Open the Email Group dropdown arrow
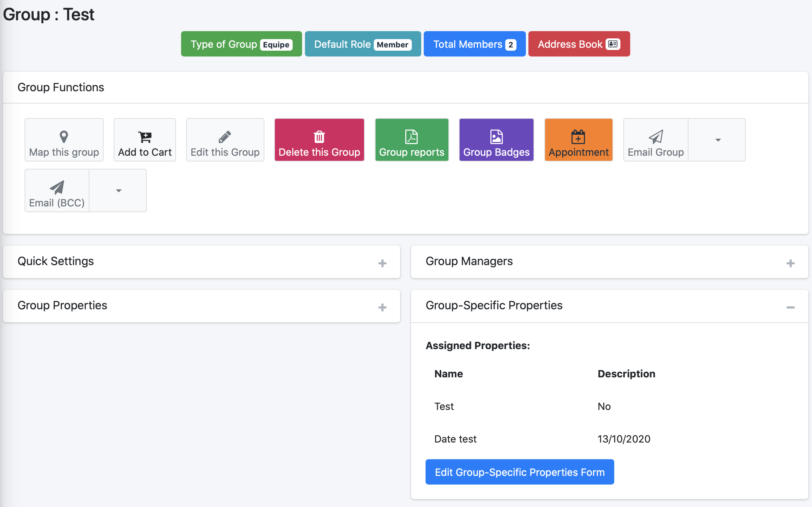The height and width of the screenshot is (507, 812). 717,140
